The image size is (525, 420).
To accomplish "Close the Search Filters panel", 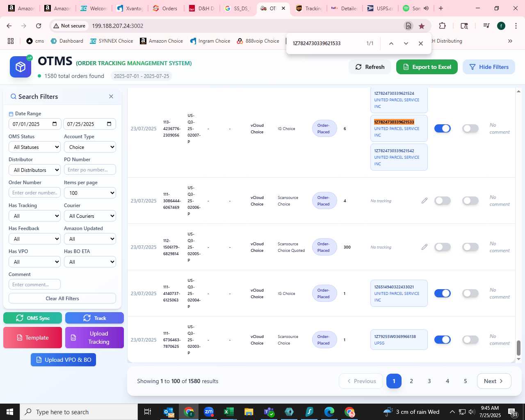I will click(x=111, y=96).
